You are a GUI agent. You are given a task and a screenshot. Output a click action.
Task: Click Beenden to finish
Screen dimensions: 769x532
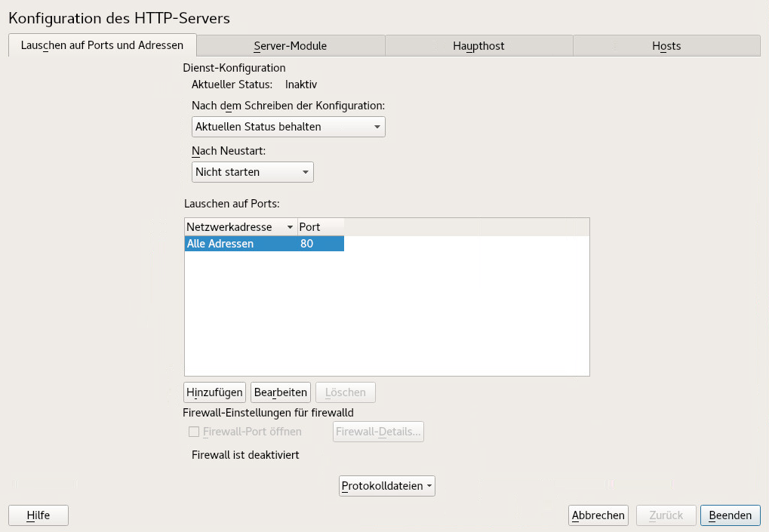pyautogui.click(x=731, y=515)
